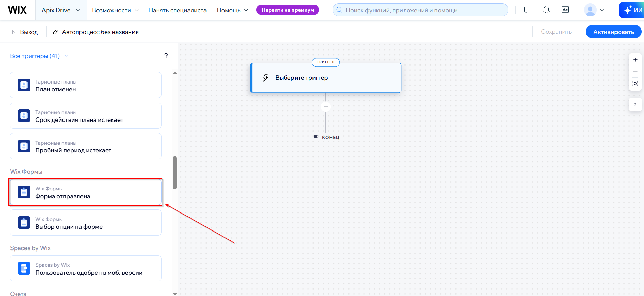Open the news feed icon
Screen dimensions: 644x296
coord(565,10)
